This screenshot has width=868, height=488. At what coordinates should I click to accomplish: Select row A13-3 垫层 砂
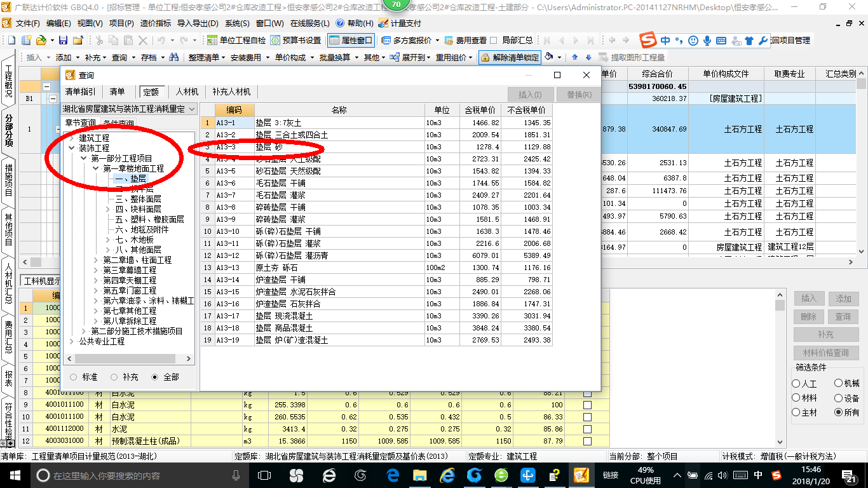point(377,147)
